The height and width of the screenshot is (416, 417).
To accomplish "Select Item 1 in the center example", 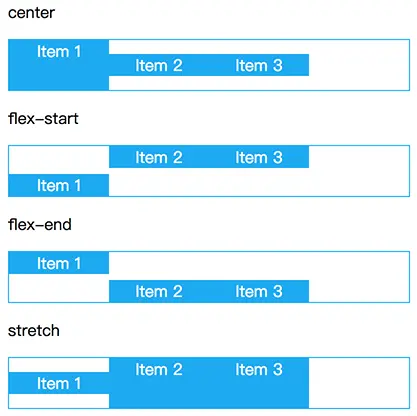I will [59, 65].
